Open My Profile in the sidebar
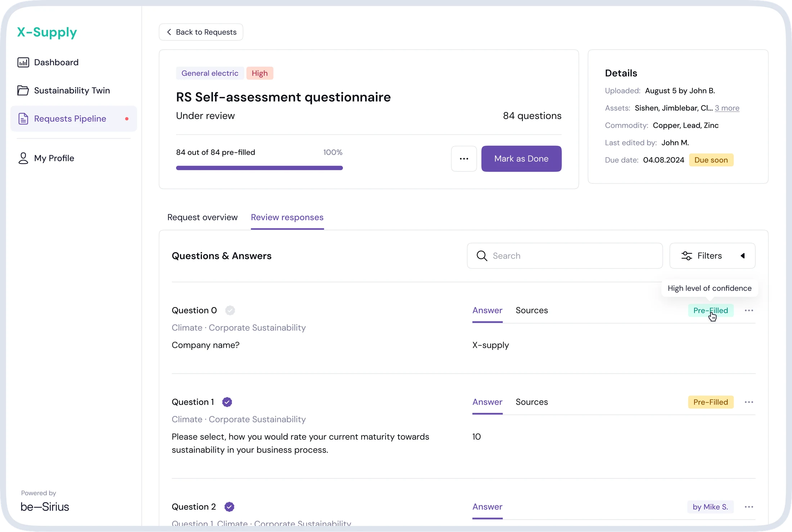 click(x=54, y=158)
